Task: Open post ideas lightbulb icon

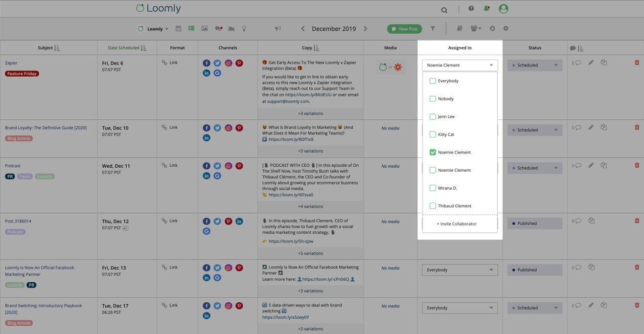Action: click(244, 29)
